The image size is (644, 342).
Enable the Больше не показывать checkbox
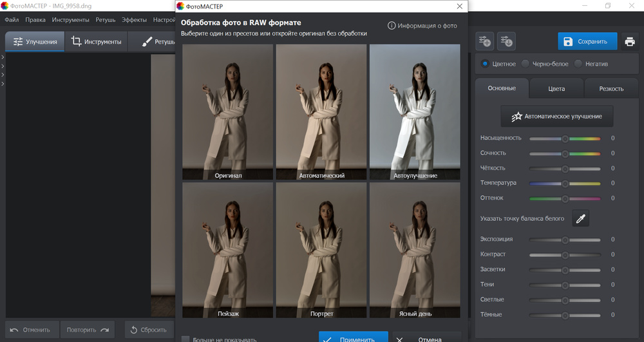click(x=185, y=339)
